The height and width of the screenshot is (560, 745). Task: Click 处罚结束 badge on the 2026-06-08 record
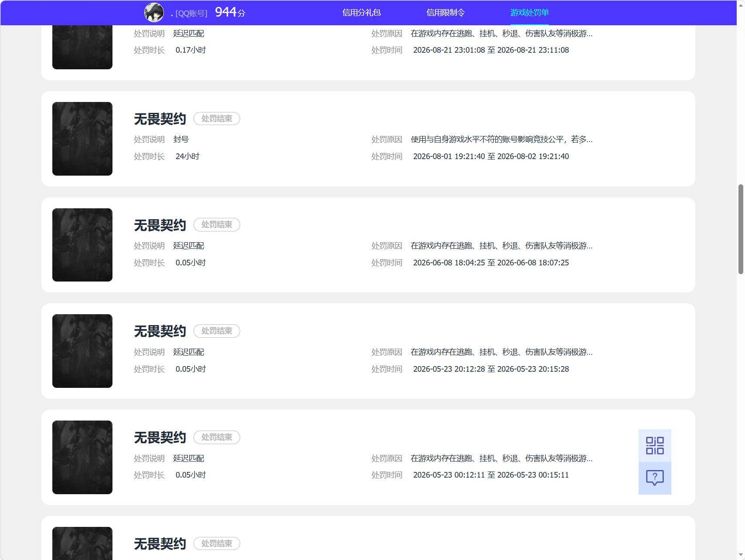217,224
